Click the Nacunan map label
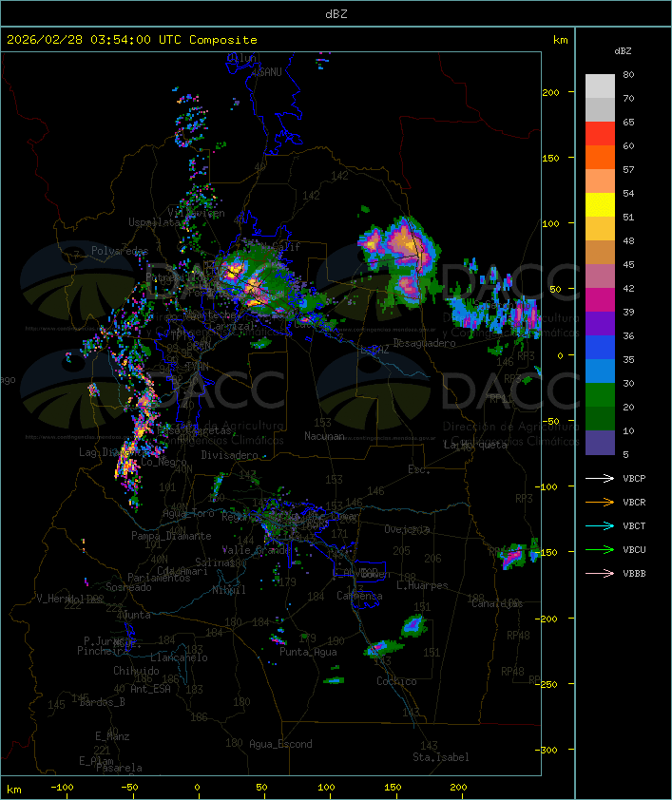Image resolution: width=672 pixels, height=800 pixels. pos(324,436)
